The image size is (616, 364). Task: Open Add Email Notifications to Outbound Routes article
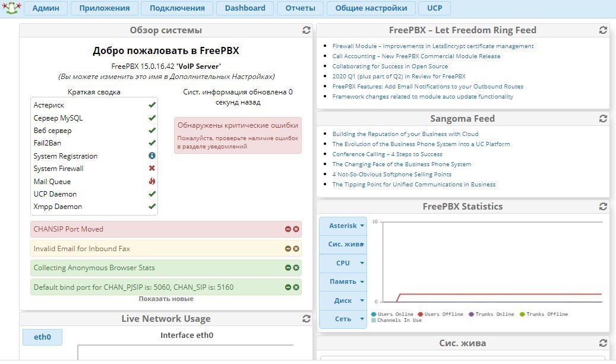[428, 86]
